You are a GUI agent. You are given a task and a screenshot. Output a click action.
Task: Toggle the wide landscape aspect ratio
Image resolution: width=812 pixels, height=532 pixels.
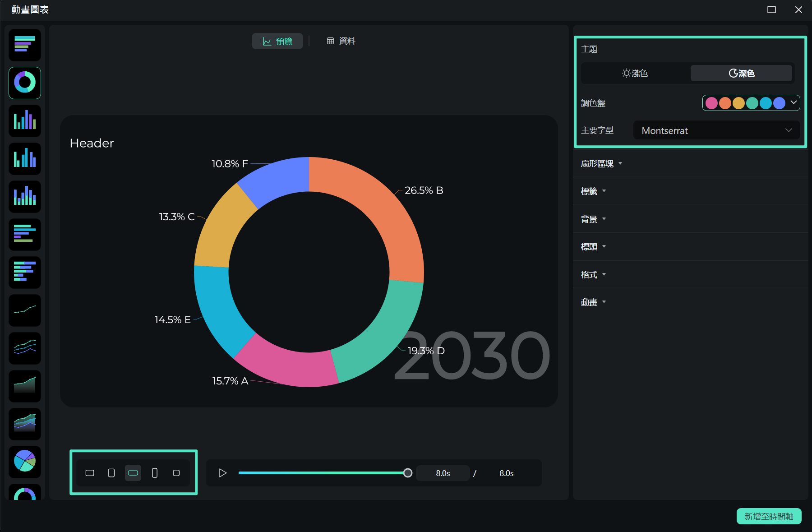click(x=133, y=473)
